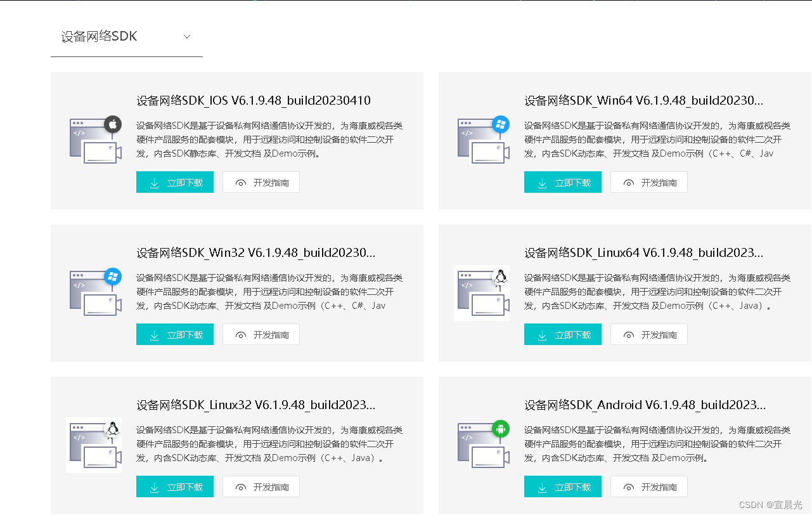Click the 设备网络SDK_Win64 V6.1.9.48 title

(644, 100)
